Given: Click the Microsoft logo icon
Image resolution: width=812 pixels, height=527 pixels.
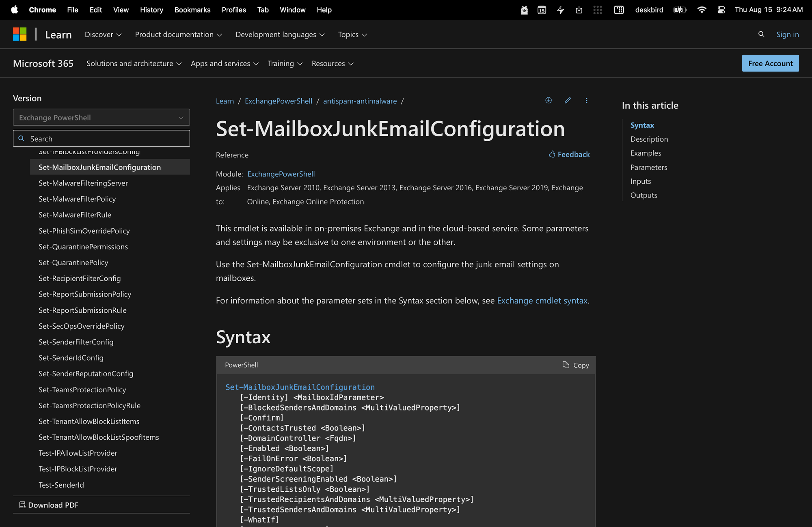Looking at the screenshot, I should [x=19, y=34].
